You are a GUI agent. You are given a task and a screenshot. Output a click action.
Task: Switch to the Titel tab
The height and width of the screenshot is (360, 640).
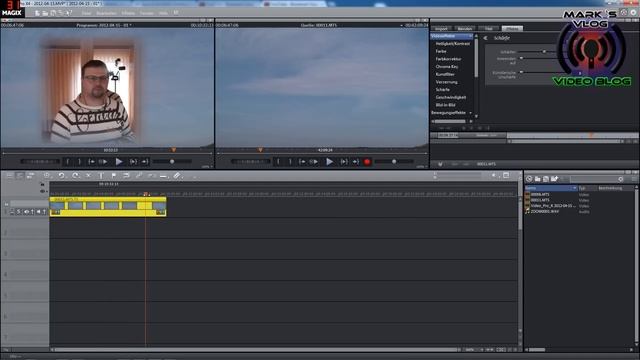coord(489,29)
